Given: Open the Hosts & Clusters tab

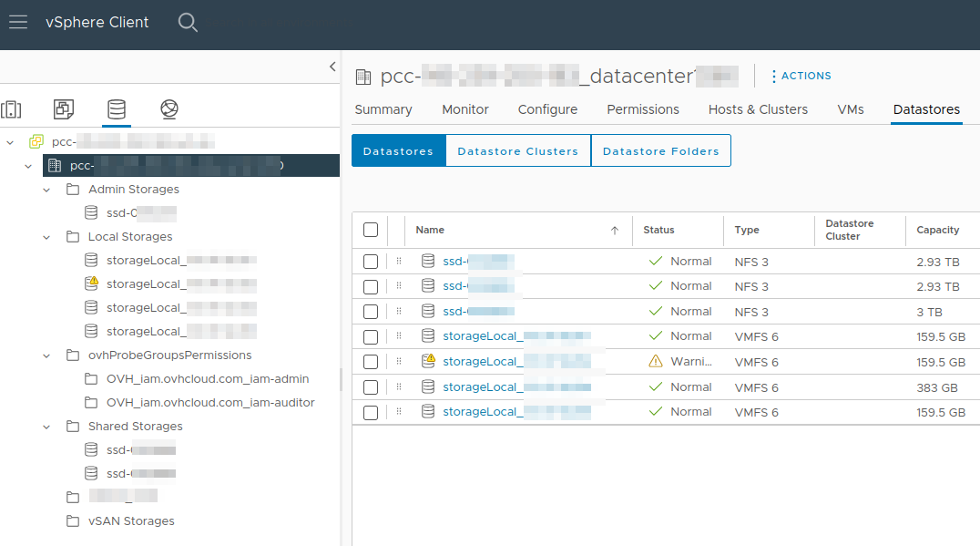Looking at the screenshot, I should (757, 109).
